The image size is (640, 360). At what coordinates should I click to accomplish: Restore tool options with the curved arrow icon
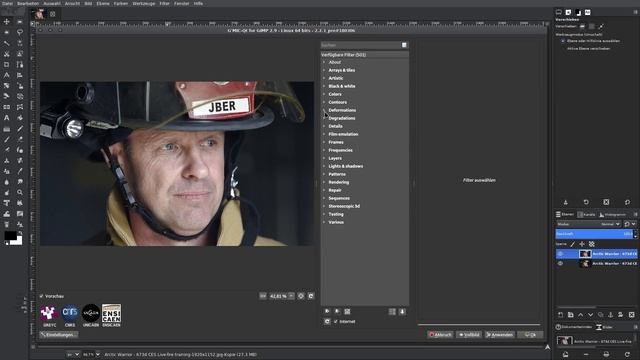pos(586,202)
